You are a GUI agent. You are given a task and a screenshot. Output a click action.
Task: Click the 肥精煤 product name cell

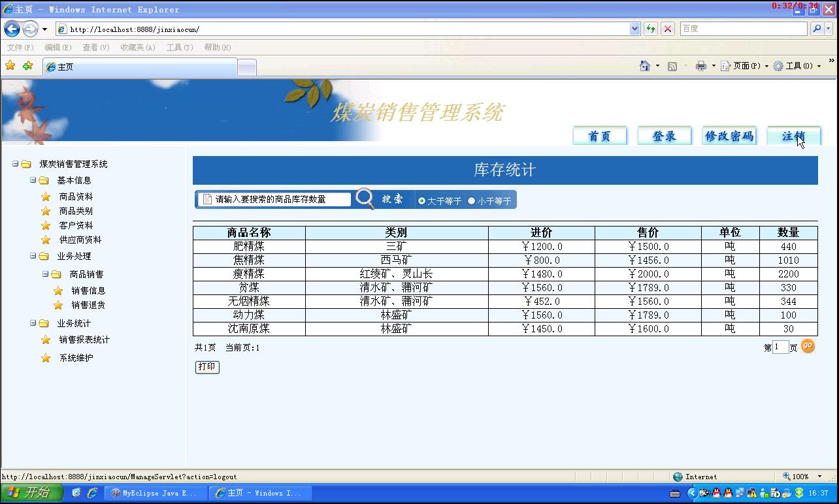pos(249,246)
